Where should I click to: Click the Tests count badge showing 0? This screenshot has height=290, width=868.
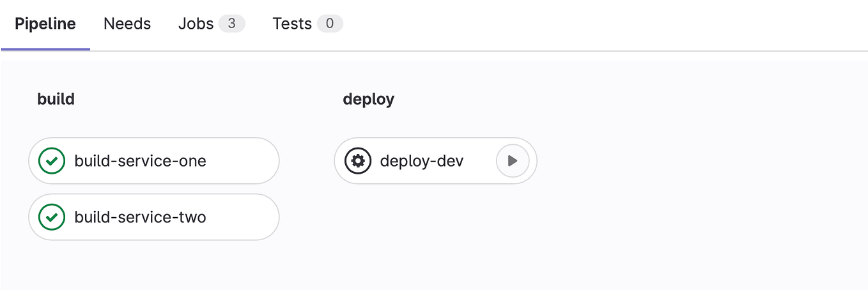tap(330, 24)
